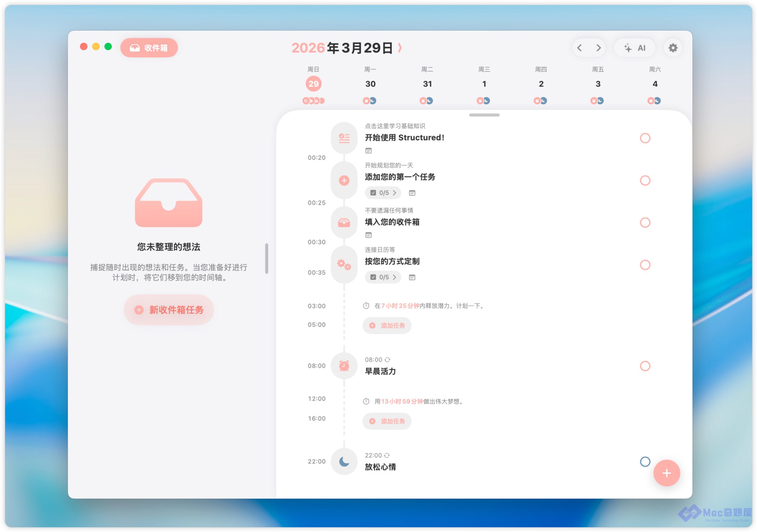Click the alarm clock icon for 早晨活力
The image size is (757, 532).
pos(344,366)
